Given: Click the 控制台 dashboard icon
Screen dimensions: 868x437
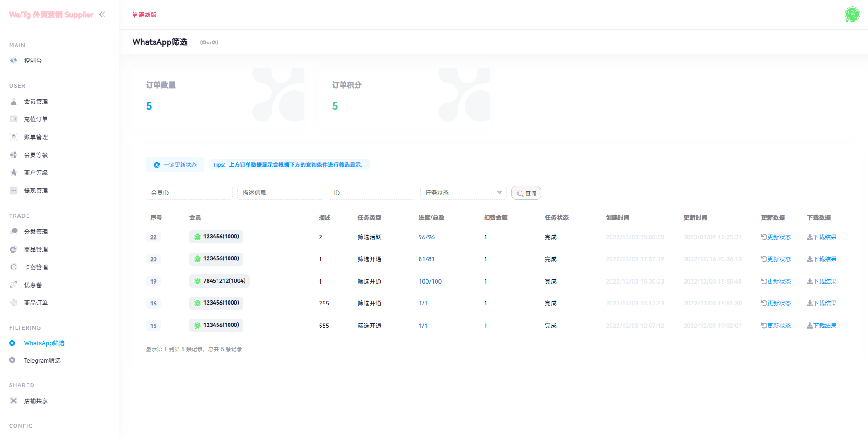Looking at the screenshot, I should 14,61.
